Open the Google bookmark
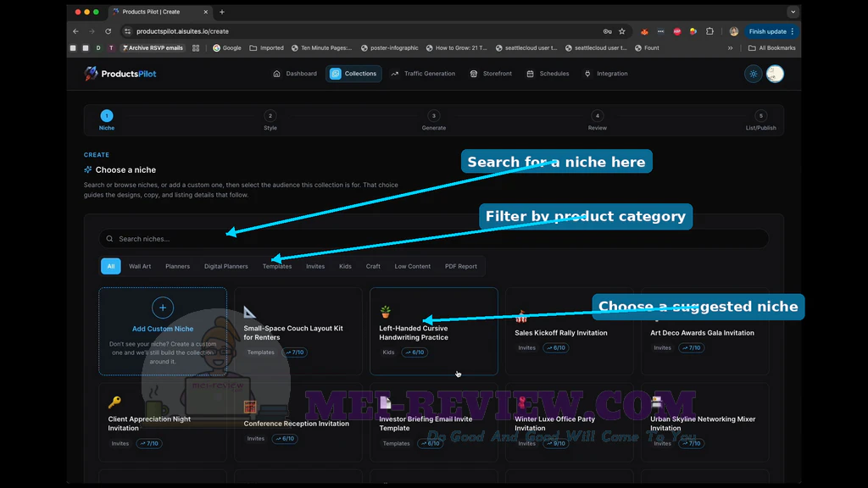868x488 pixels. click(x=227, y=48)
